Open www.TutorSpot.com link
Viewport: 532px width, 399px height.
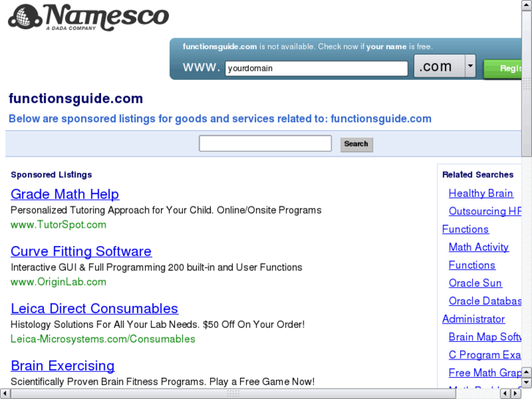click(59, 225)
